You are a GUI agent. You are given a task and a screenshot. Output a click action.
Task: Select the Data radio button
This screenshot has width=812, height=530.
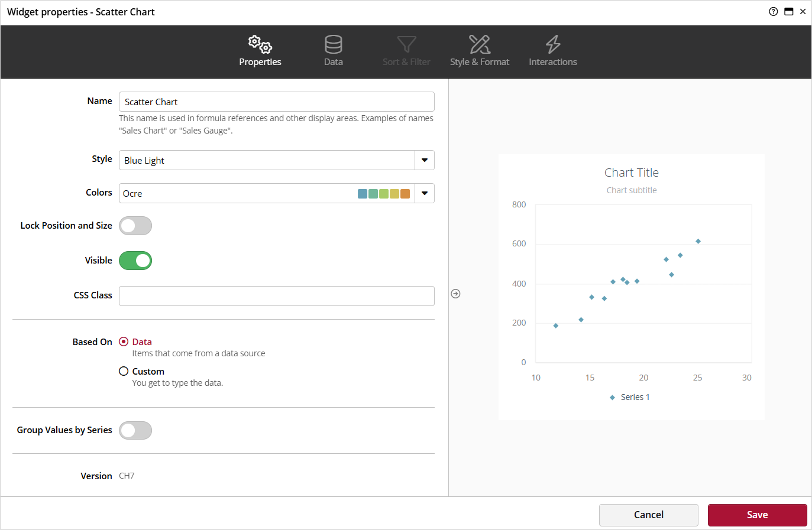(124, 342)
